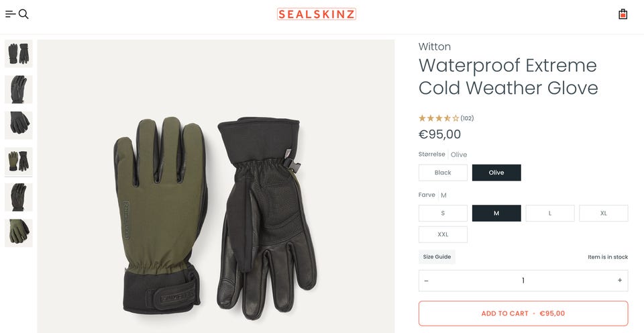Image resolution: width=644 pixels, height=333 pixels.
Task: Select the Olive color option
Action: click(496, 173)
